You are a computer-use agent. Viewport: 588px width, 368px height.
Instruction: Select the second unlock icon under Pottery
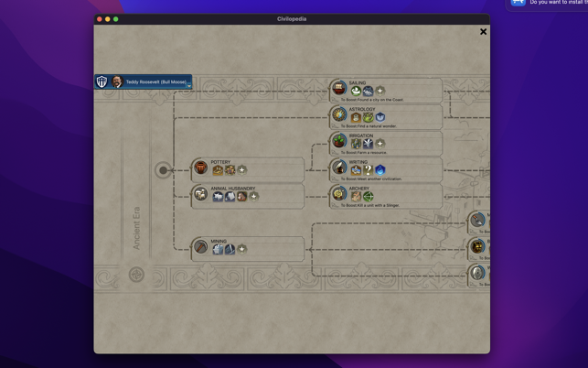[x=230, y=170]
